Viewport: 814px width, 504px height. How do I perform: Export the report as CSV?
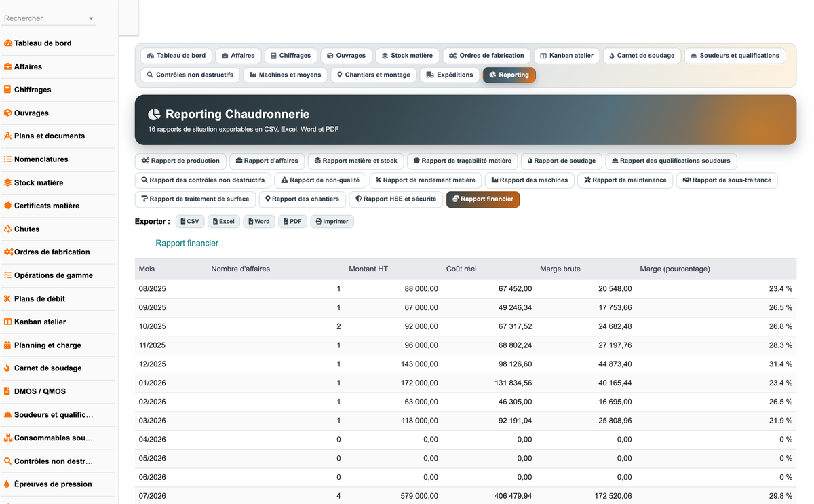coord(190,222)
